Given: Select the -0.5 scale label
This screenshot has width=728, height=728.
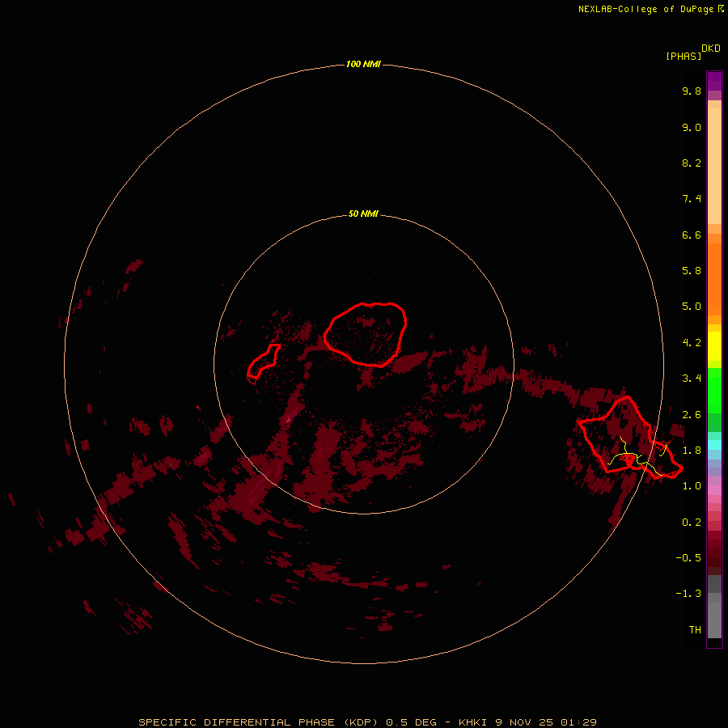Looking at the screenshot, I should coord(688,558).
